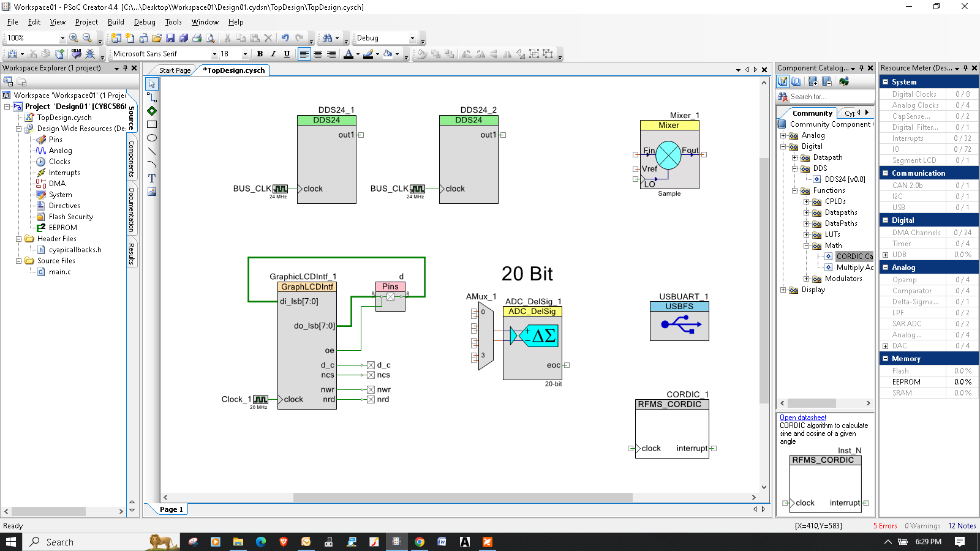Click the schematic horizontal scrollbar
This screenshot has width=980, height=551.
pyautogui.click(x=462, y=497)
